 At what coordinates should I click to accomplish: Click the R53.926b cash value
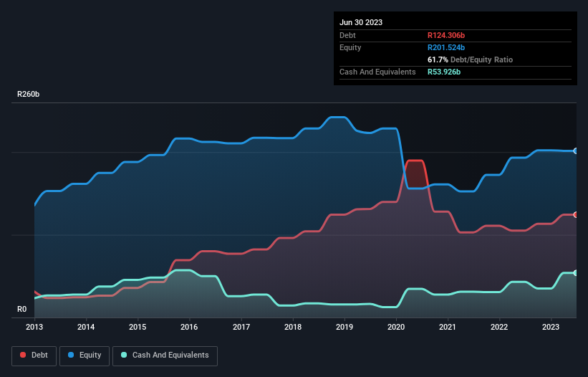pos(444,72)
